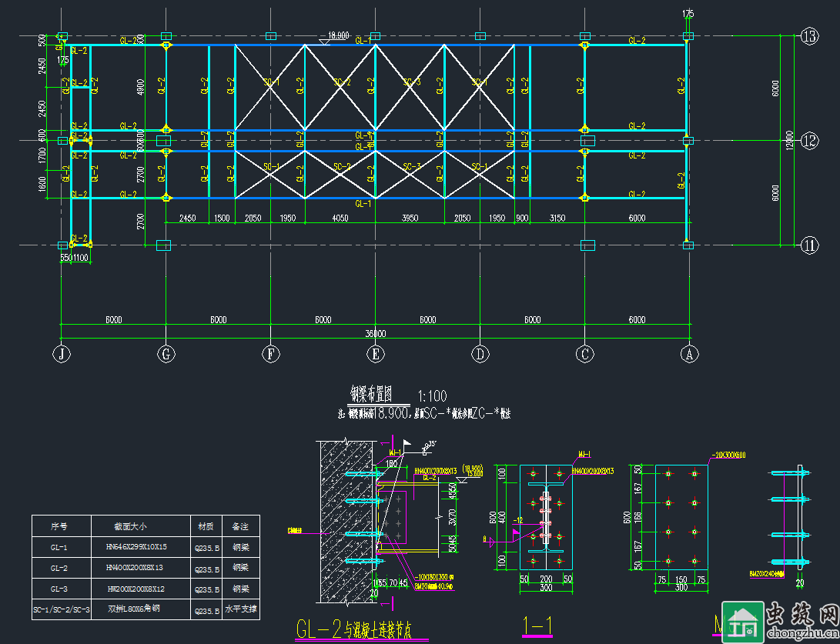Select the 18.900 elevation marker at top
Viewport: 840px width, 644px height.
pyautogui.click(x=338, y=35)
